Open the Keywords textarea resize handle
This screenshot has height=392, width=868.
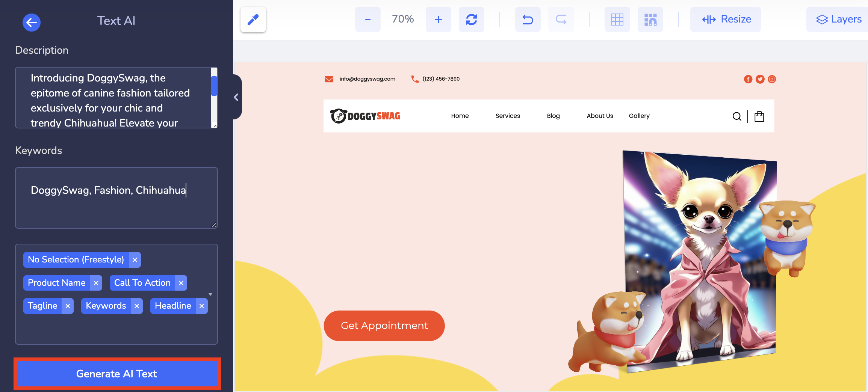coord(214,225)
